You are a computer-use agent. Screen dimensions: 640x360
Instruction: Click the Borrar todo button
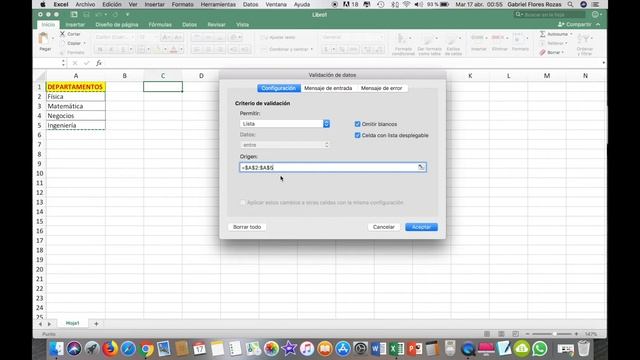tap(247, 227)
